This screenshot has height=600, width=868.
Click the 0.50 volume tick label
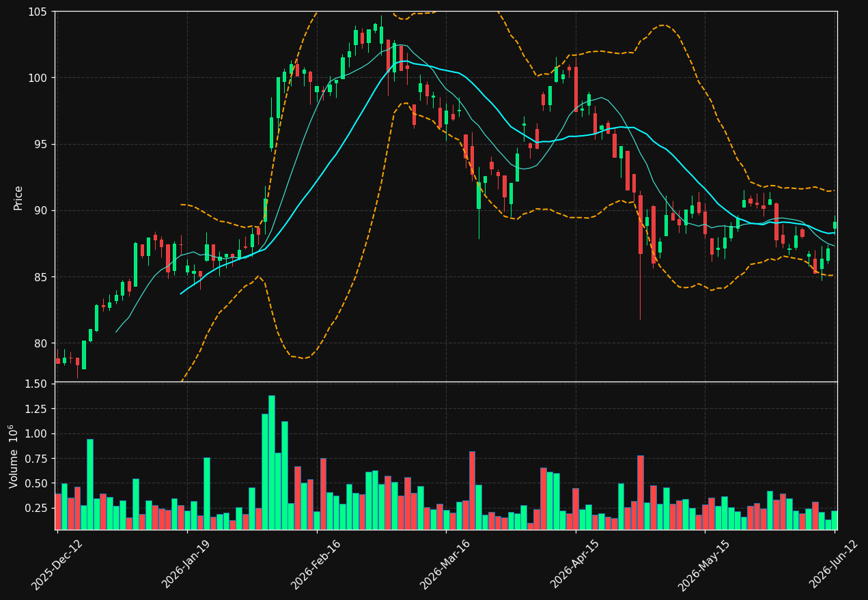[36, 483]
